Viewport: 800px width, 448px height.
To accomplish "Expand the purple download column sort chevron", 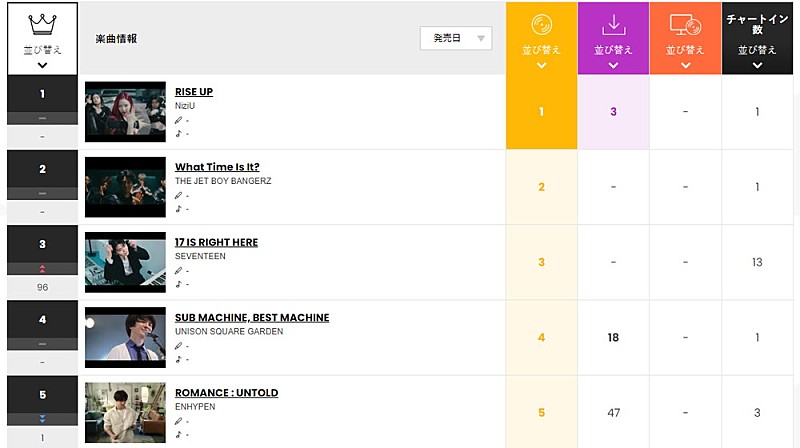I will [613, 66].
